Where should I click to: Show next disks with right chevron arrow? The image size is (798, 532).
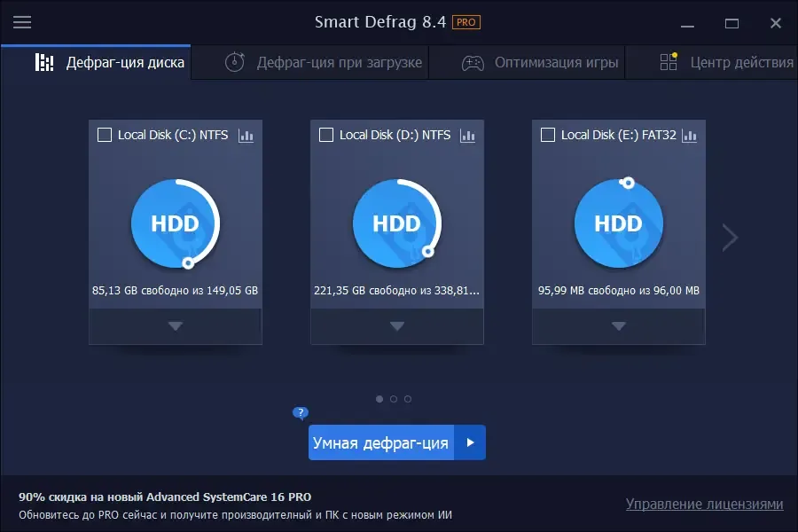tap(730, 238)
